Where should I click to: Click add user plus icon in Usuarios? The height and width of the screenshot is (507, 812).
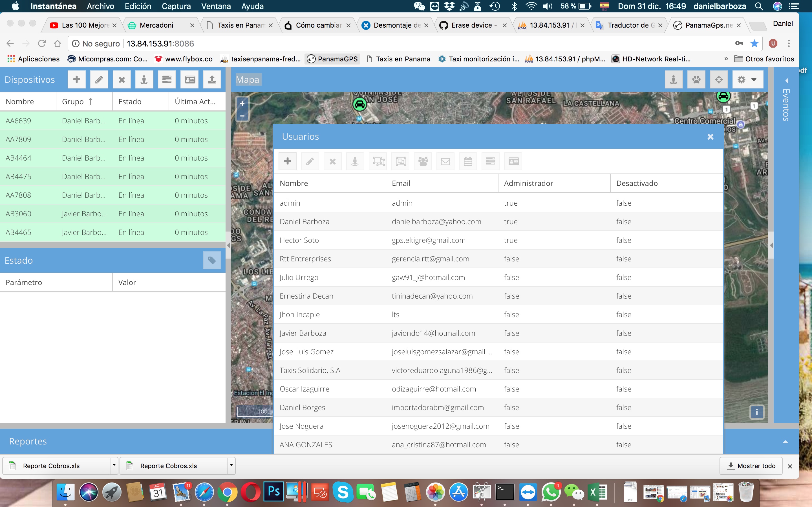coord(288,161)
